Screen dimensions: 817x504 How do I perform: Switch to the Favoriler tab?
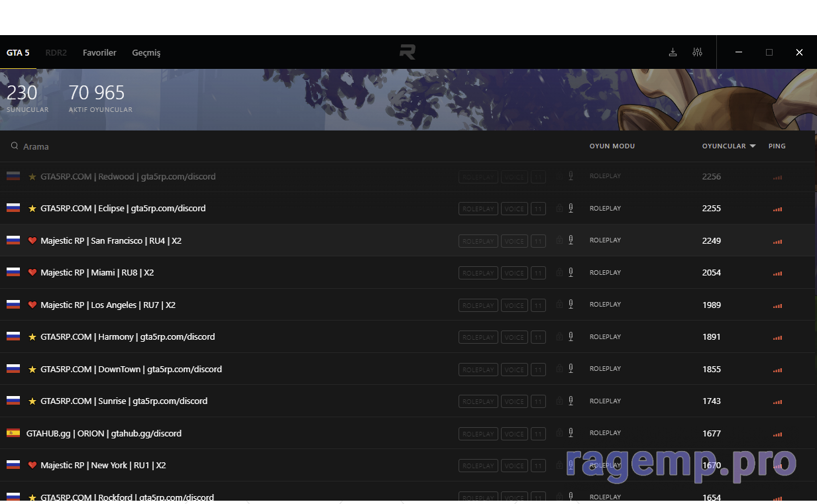coord(99,53)
